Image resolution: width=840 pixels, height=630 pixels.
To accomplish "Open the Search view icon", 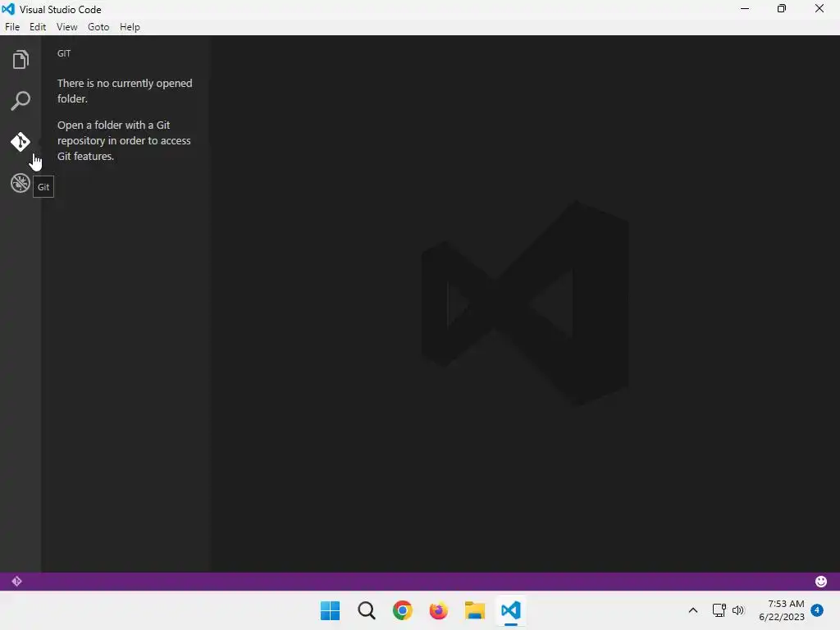I will 21,101.
